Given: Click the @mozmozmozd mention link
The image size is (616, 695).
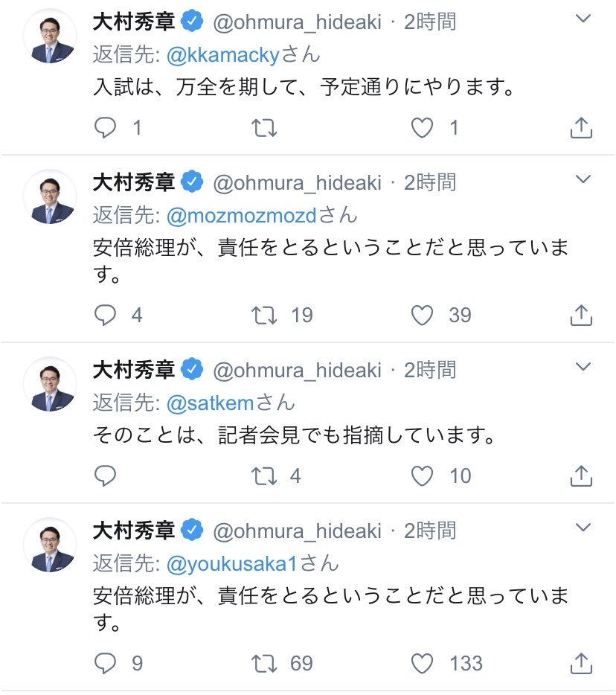Looking at the screenshot, I should (243, 216).
